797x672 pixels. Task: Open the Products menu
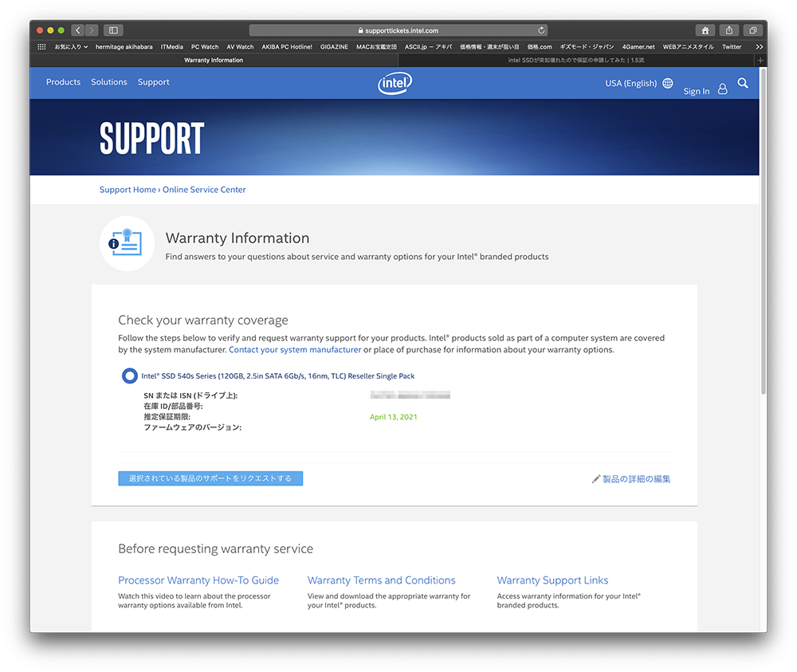(63, 82)
